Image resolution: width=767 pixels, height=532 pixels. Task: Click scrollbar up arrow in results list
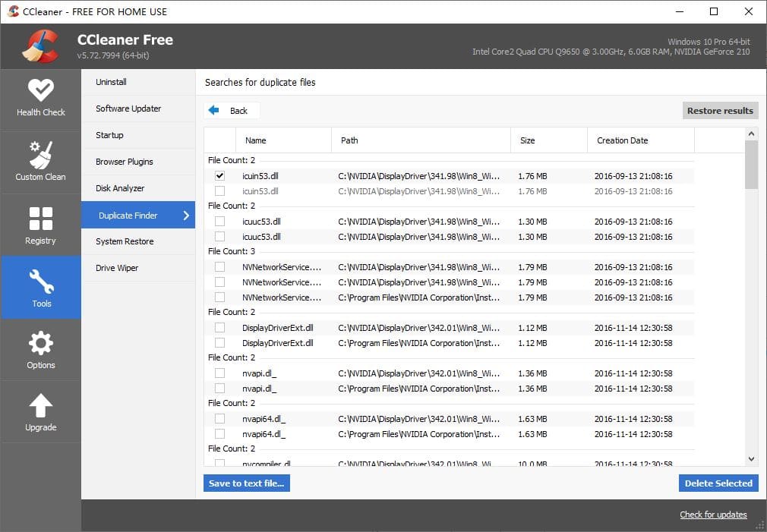click(x=751, y=134)
